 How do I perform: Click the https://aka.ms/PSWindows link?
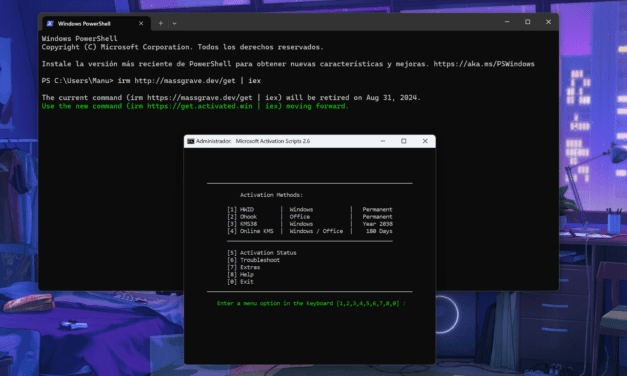click(484, 64)
